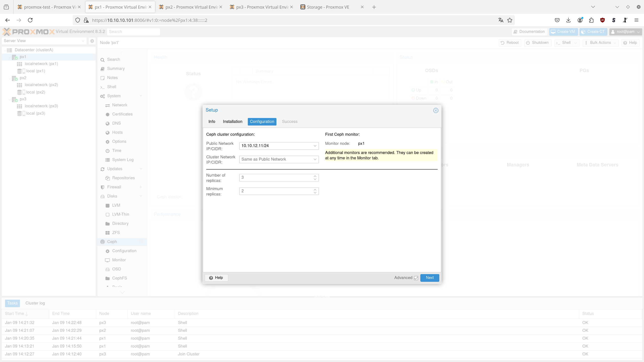
Task: Click the Ceph Monitor icon
Action: 107,260
